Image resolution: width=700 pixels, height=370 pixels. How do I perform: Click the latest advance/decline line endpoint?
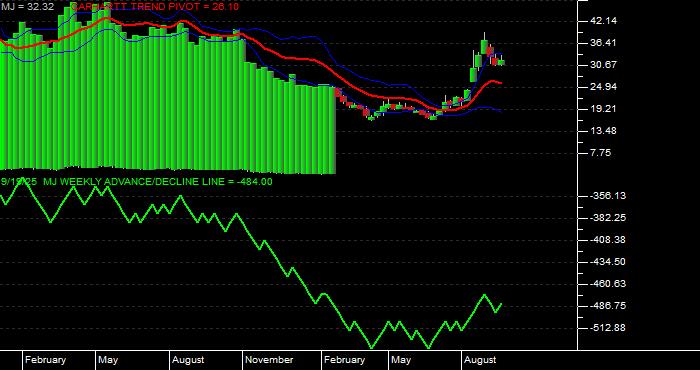point(501,304)
